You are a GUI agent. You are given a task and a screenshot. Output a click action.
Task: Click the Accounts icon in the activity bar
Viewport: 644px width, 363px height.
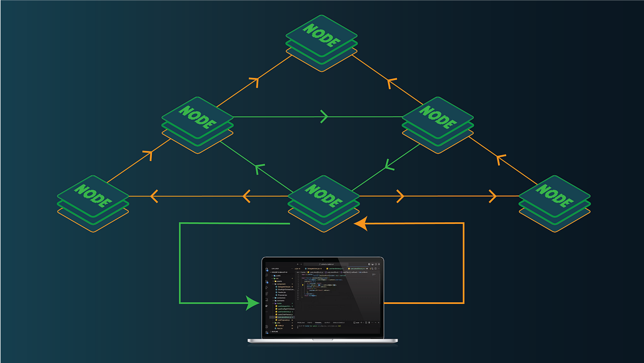tap(267, 326)
